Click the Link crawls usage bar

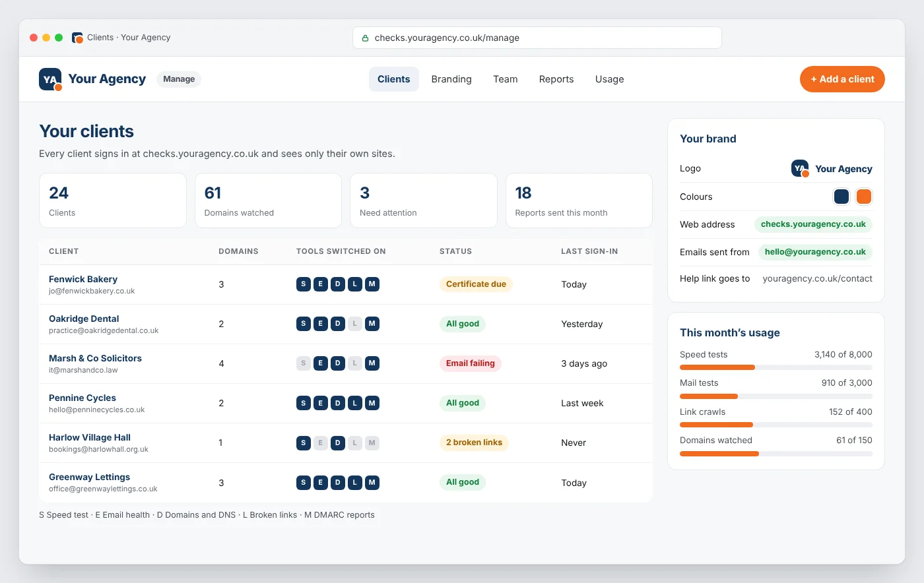click(776, 425)
